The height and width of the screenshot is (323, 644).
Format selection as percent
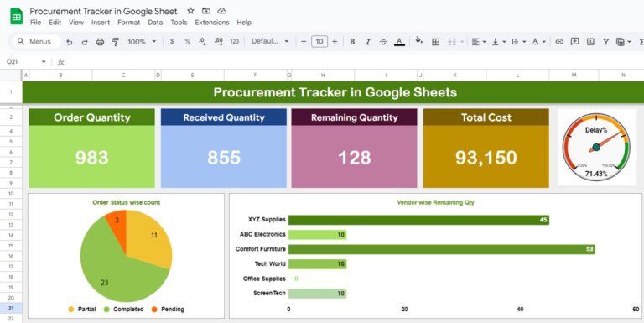tap(187, 41)
